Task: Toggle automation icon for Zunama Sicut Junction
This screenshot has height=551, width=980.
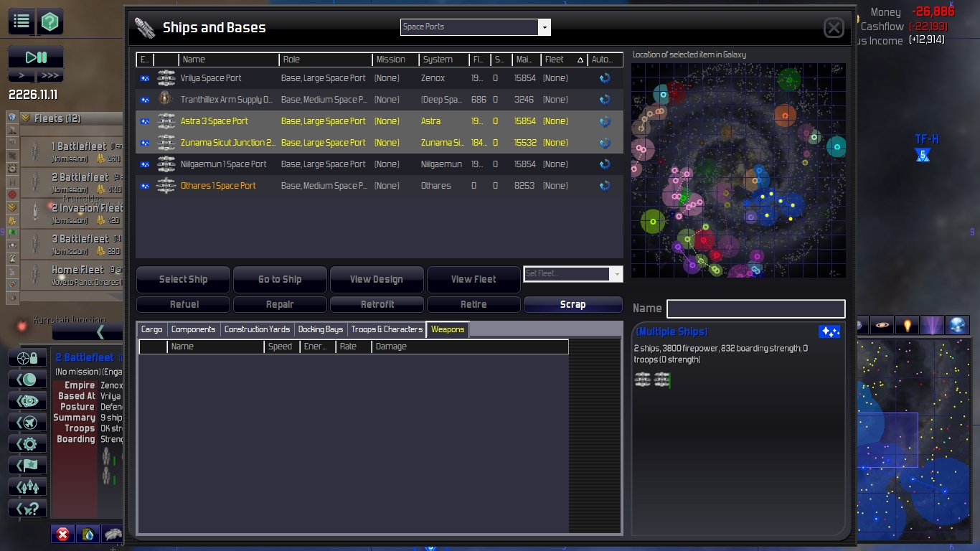Action: click(x=605, y=143)
